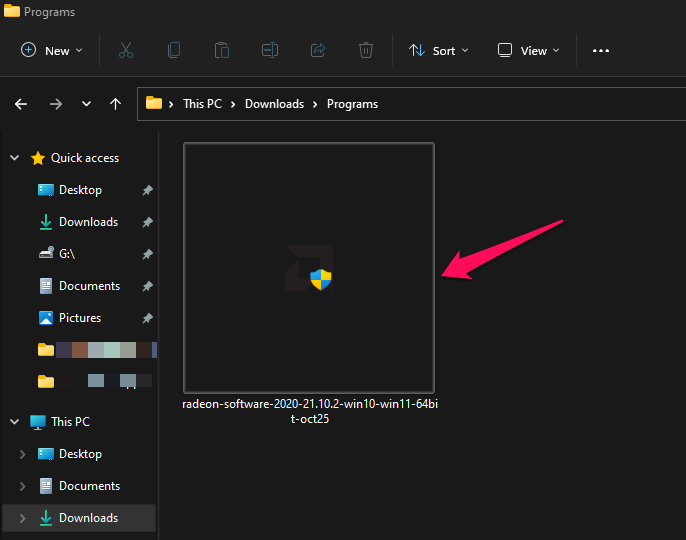Viewport: 686px width, 540px height.
Task: Expand chevron after This PC breadcrumb
Action: point(233,104)
